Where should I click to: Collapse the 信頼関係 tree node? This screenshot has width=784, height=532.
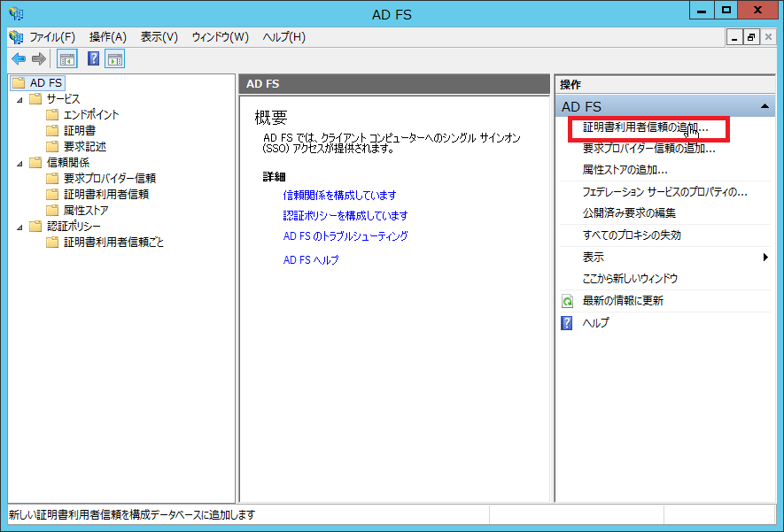point(20,164)
